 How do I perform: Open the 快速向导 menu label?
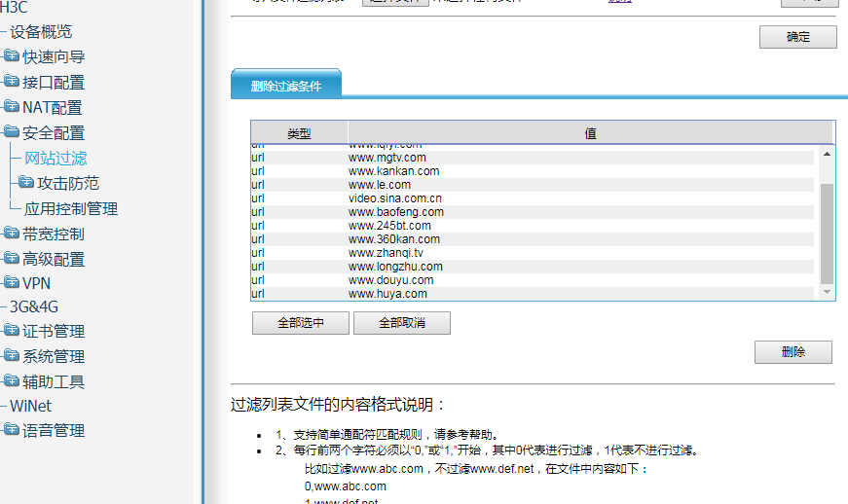[x=54, y=56]
